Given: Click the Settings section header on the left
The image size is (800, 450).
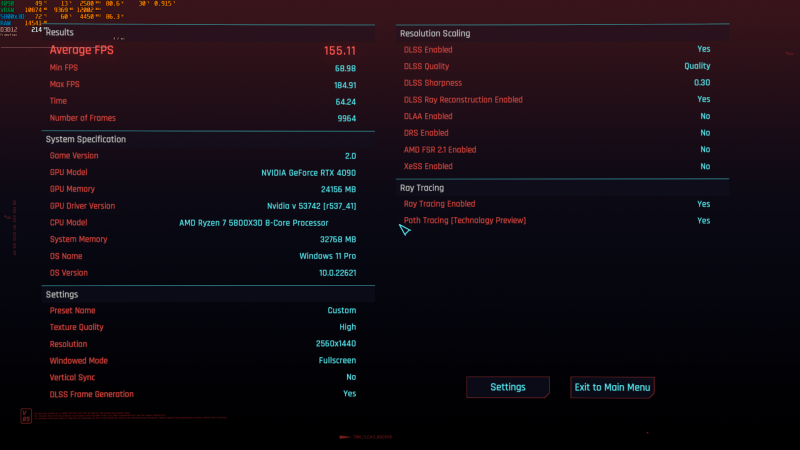Looking at the screenshot, I should (62, 294).
